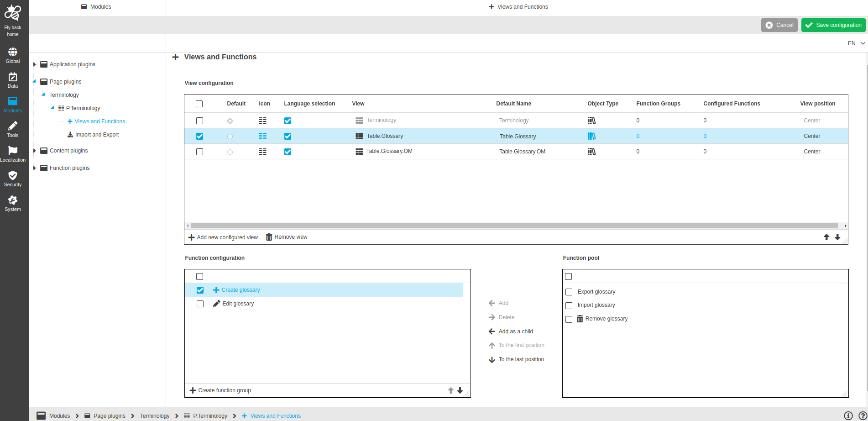Select the Export glossary checkbox
The width and height of the screenshot is (868, 421).
pyautogui.click(x=569, y=291)
